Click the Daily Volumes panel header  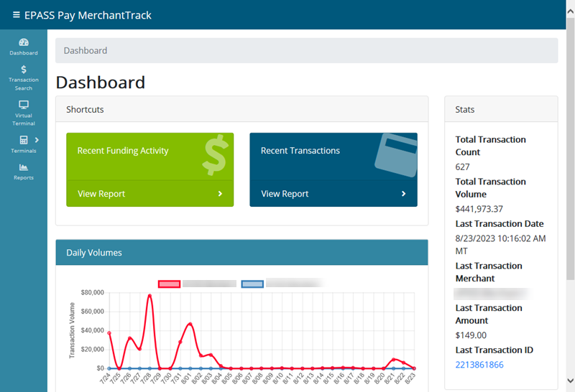(x=241, y=253)
